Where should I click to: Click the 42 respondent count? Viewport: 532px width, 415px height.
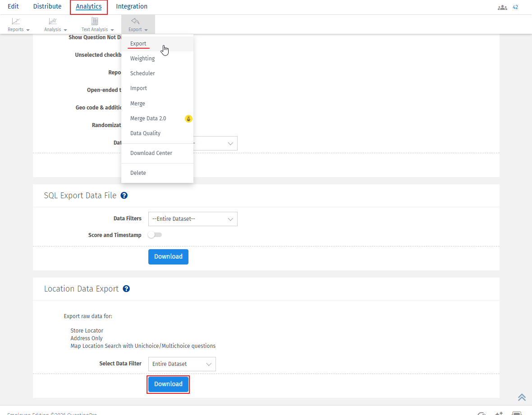[515, 7]
